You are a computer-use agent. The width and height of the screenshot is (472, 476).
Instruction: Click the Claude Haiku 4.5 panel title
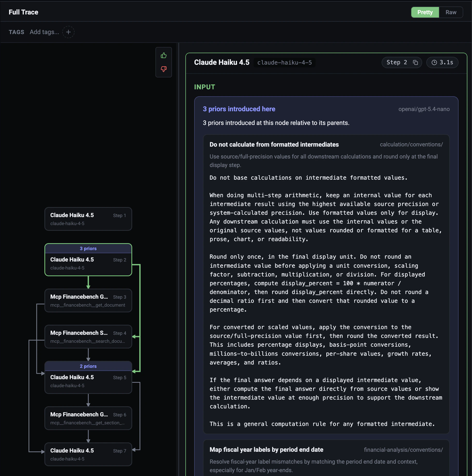click(222, 62)
